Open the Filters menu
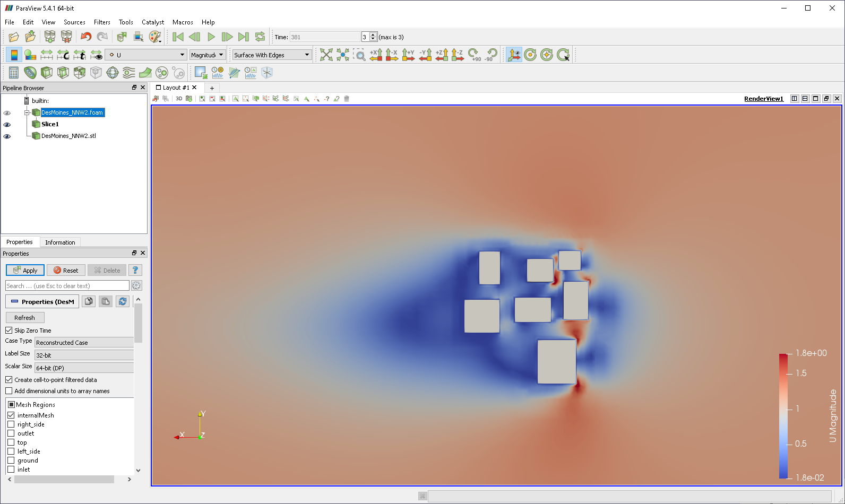Image resolution: width=845 pixels, height=504 pixels. coord(102,22)
